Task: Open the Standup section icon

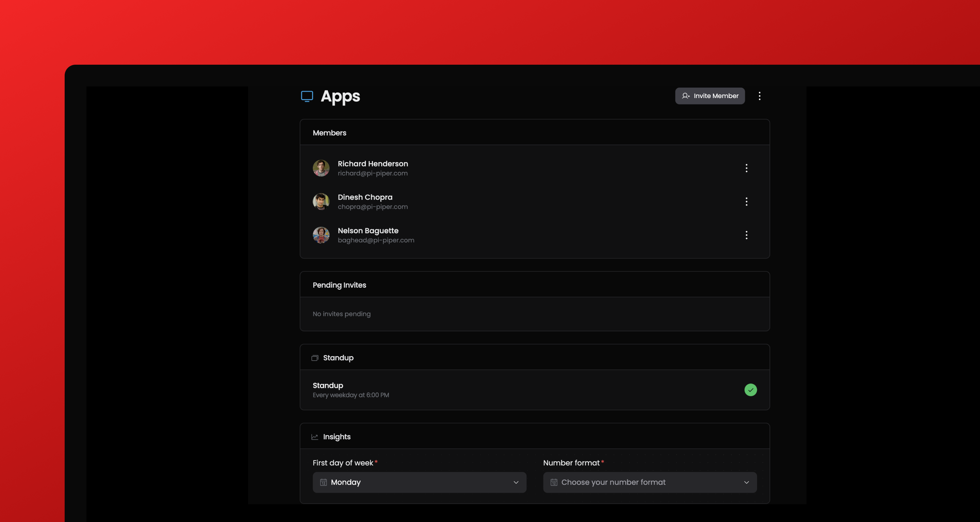Action: pyautogui.click(x=315, y=358)
